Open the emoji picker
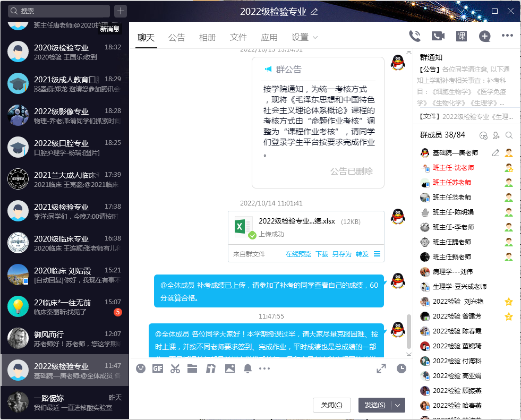 141,368
